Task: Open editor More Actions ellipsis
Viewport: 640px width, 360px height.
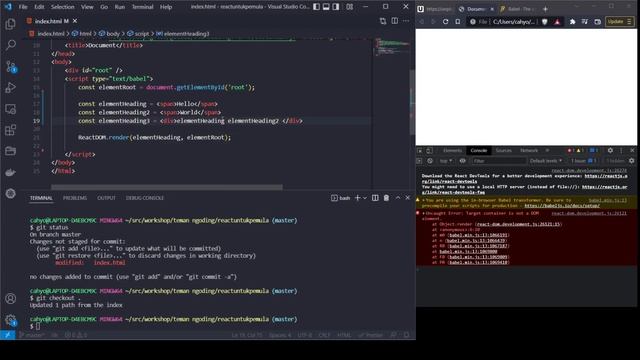Action: [406, 21]
